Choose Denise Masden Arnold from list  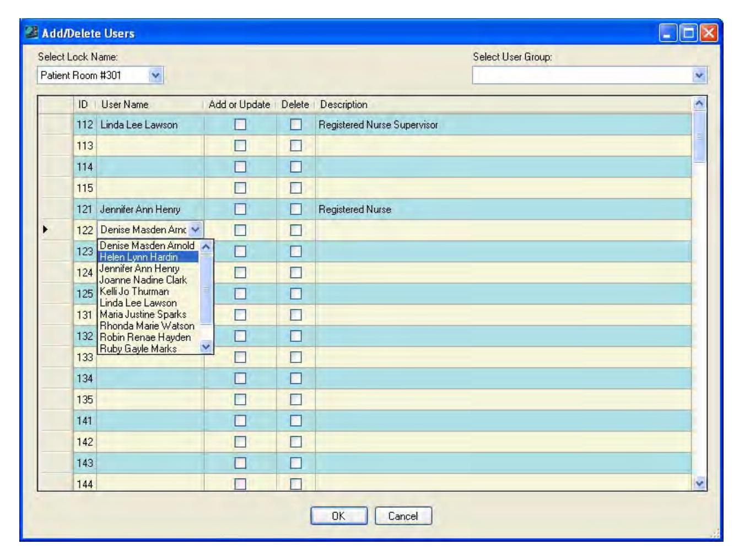(147, 246)
